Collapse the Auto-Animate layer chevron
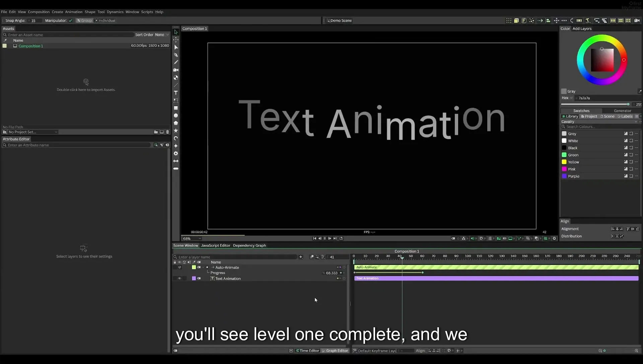The width and height of the screenshot is (643, 364). click(203, 267)
